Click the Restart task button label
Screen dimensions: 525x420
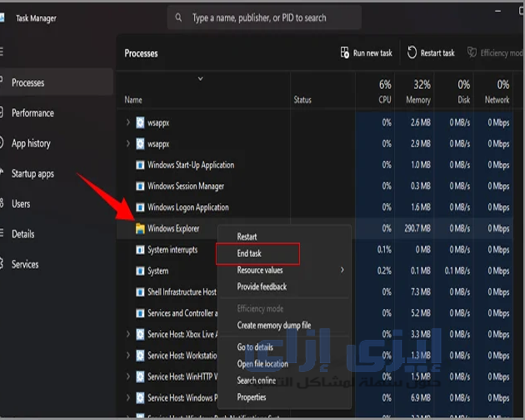437,53
